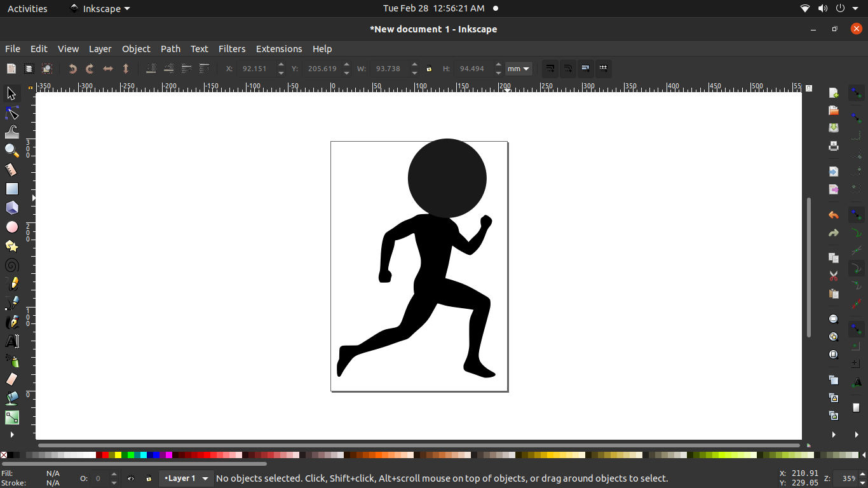The width and height of the screenshot is (868, 488).
Task: Expand the hidden tools arrow at toolbox bottom
Action: click(x=11, y=435)
